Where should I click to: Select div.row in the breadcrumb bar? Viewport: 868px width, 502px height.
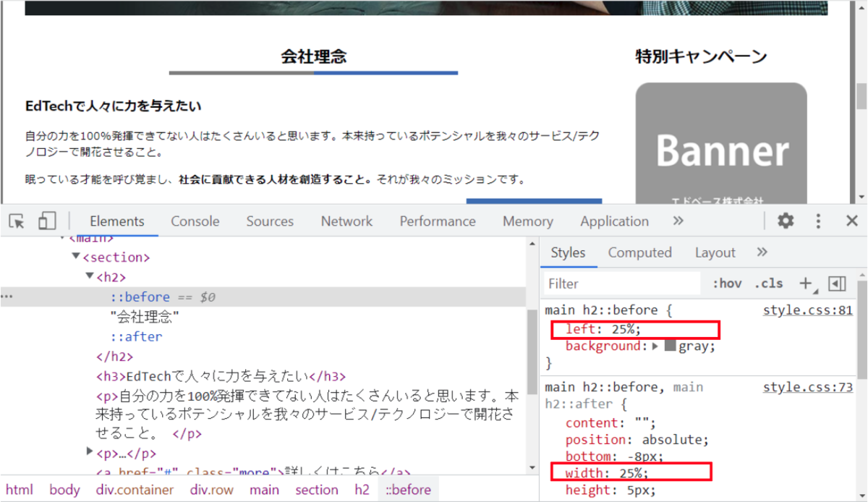[x=212, y=490]
